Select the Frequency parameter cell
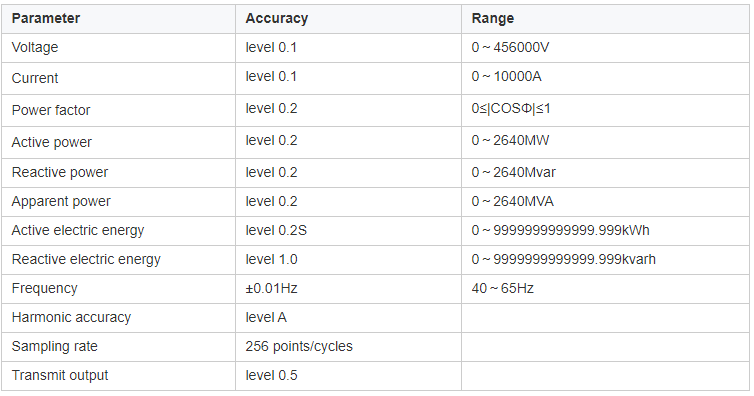This screenshot has width=754, height=396. pos(118,289)
